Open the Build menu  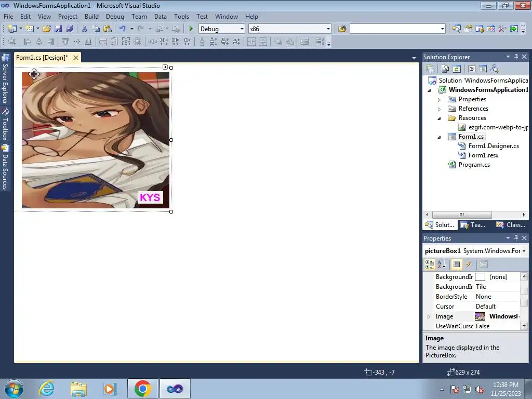click(91, 17)
